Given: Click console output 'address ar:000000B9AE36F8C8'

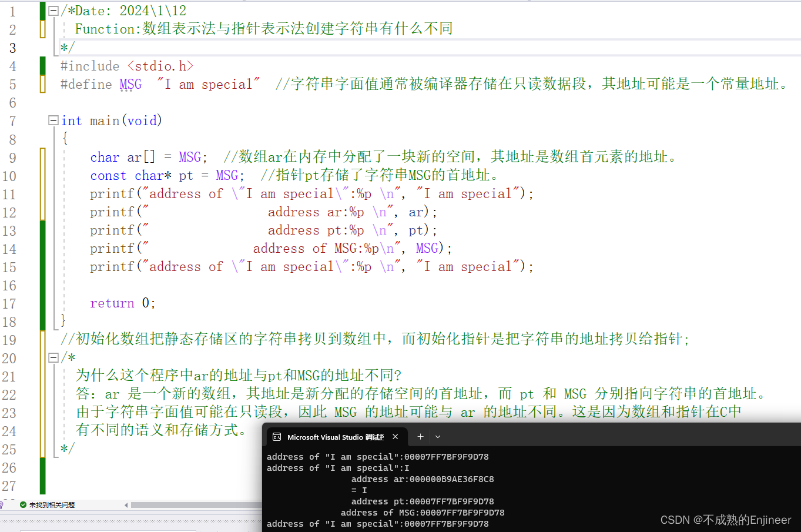Looking at the screenshot, I should click(423, 479).
